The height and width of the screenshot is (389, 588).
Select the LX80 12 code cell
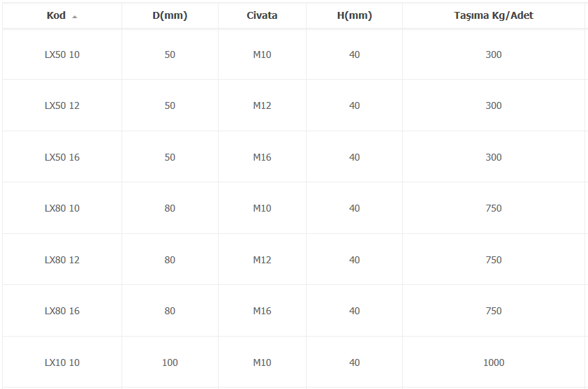(x=62, y=260)
